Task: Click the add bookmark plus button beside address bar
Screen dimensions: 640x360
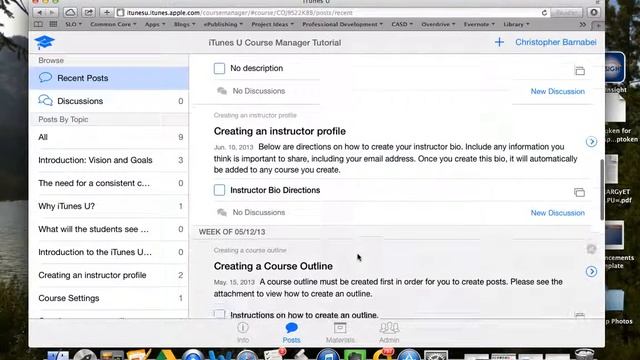Action: (107, 13)
